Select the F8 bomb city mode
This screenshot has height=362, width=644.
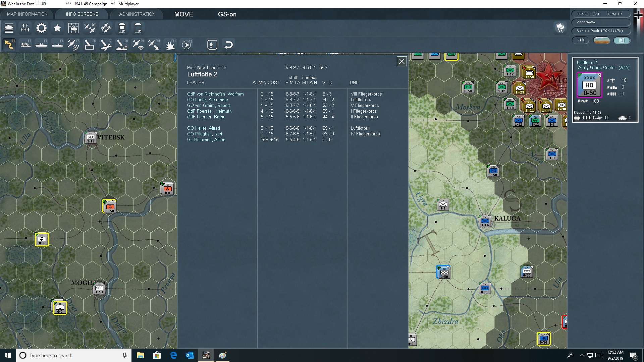tap(121, 45)
